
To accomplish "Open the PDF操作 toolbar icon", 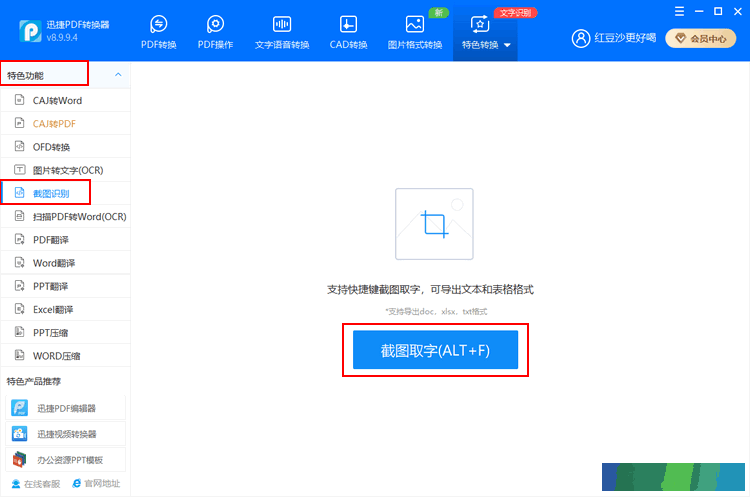I will [x=215, y=32].
